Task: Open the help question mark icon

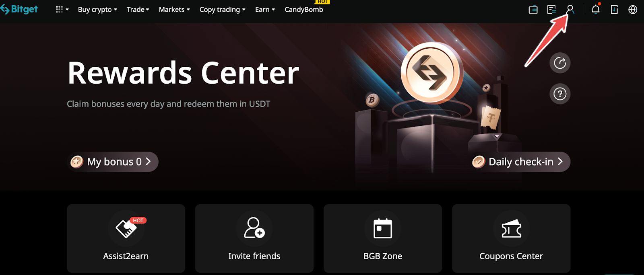Action: 560,94
